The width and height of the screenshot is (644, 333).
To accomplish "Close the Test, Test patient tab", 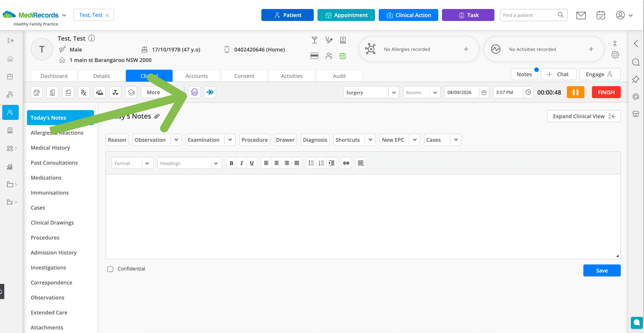I will click(107, 15).
